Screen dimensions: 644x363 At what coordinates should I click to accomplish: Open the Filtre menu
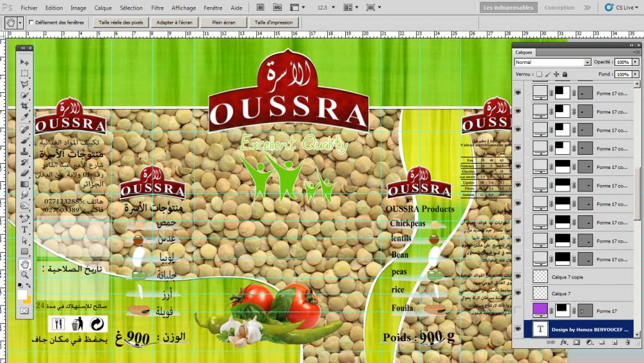157,8
